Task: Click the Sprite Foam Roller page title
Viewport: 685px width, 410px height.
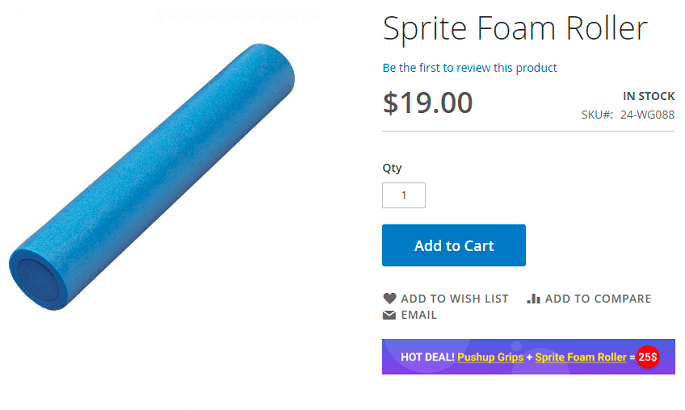Action: click(515, 28)
